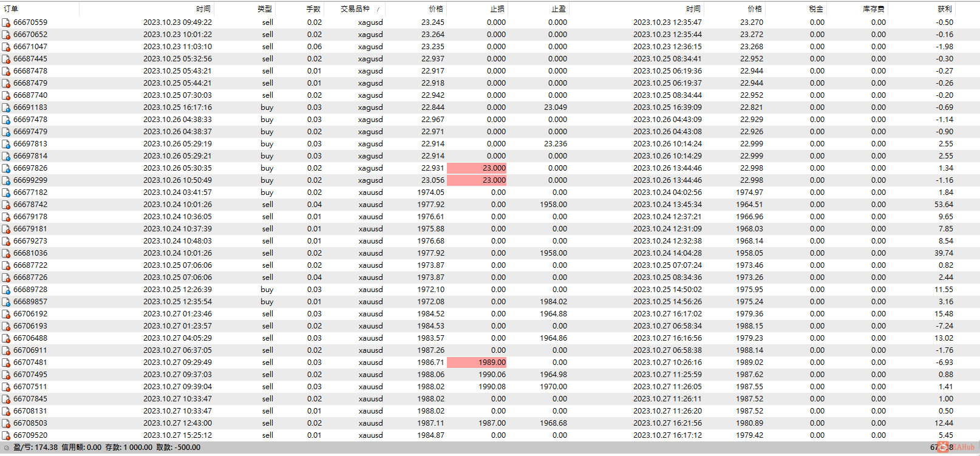Select the row icon next to 66687479
The height and width of the screenshot is (456, 980).
click(x=6, y=83)
